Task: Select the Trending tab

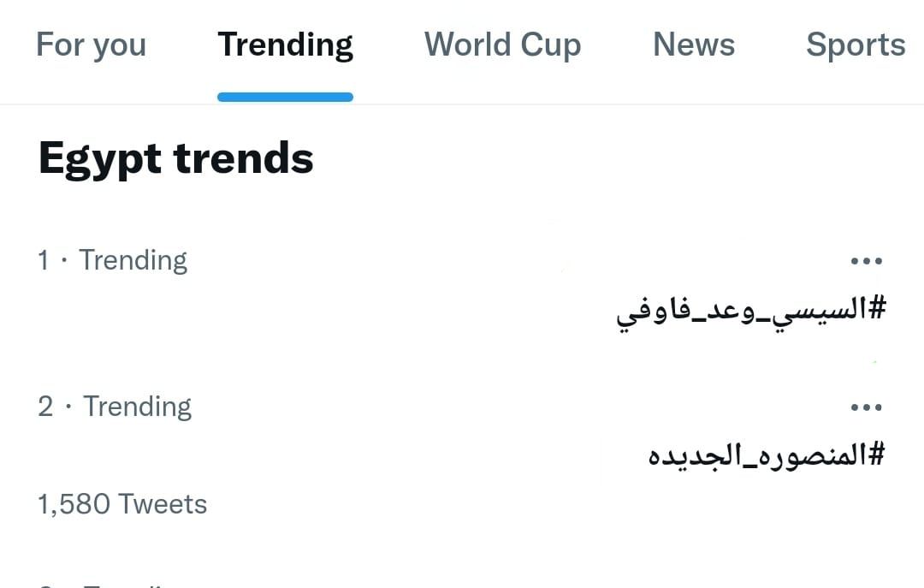Action: pyautogui.click(x=285, y=45)
